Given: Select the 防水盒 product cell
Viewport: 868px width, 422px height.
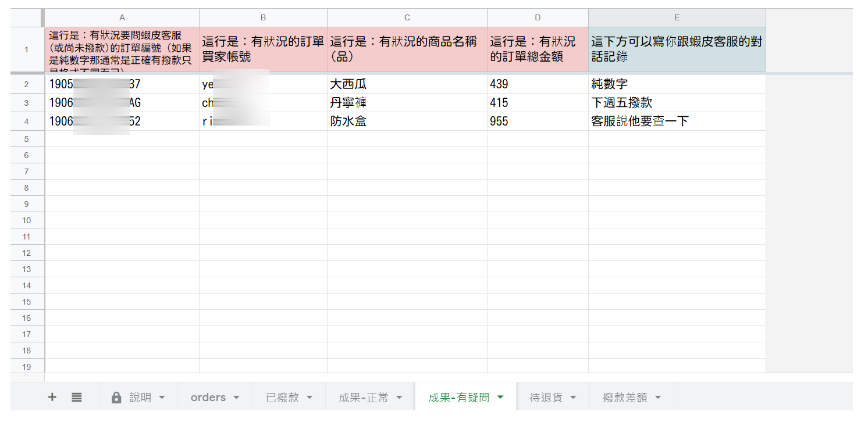Looking at the screenshot, I should (x=407, y=121).
